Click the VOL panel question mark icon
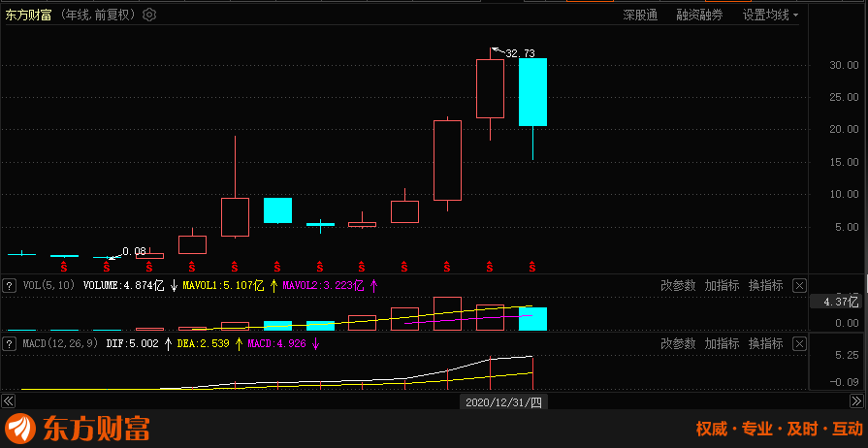The image size is (868, 448). (9, 286)
